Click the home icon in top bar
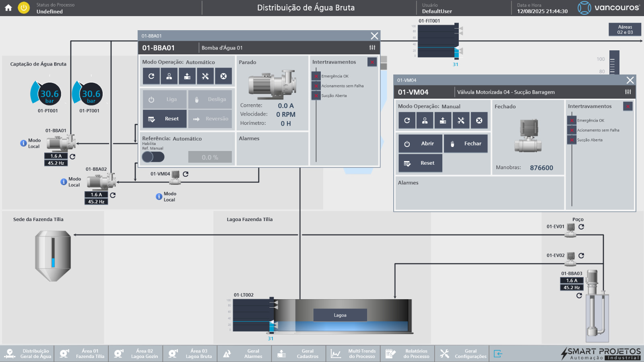 click(x=8, y=8)
